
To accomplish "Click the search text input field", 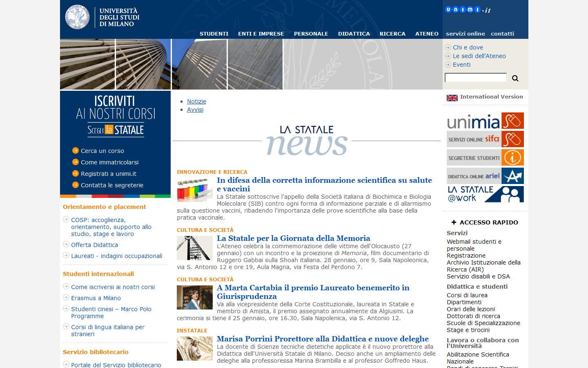I will pos(475,78).
